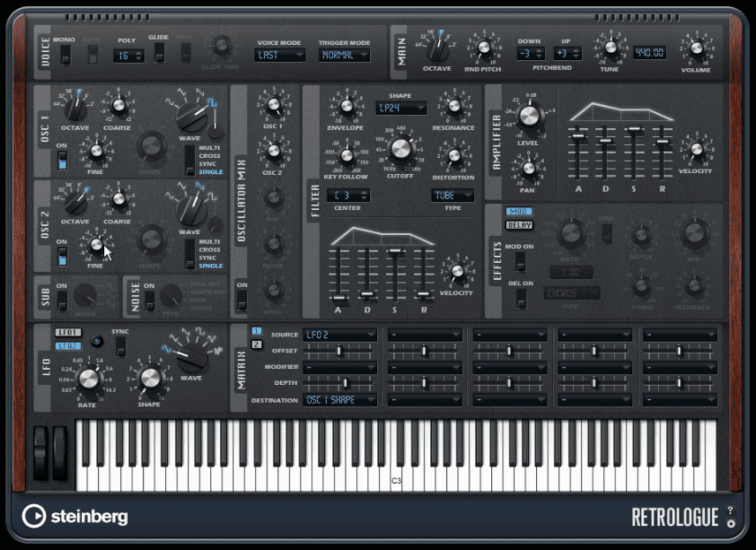Enable the Noise On switch
Image resolution: width=756 pixels, height=550 pixels.
coord(149,301)
